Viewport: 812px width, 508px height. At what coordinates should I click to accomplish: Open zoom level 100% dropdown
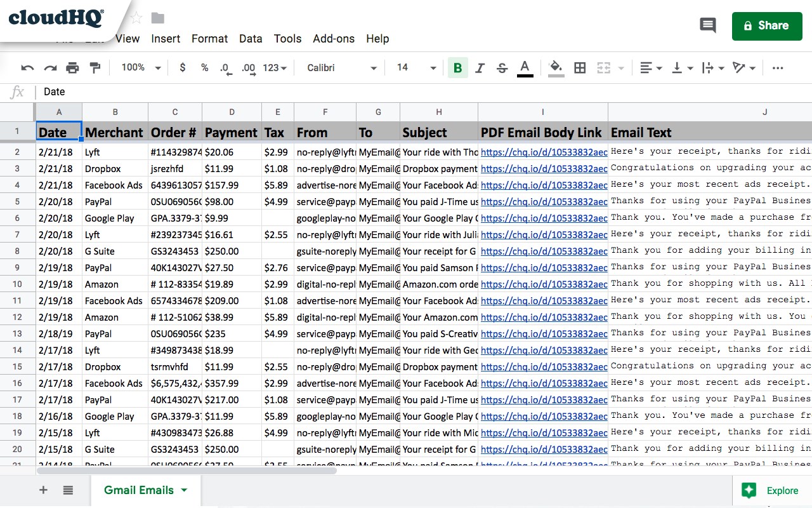(141, 67)
